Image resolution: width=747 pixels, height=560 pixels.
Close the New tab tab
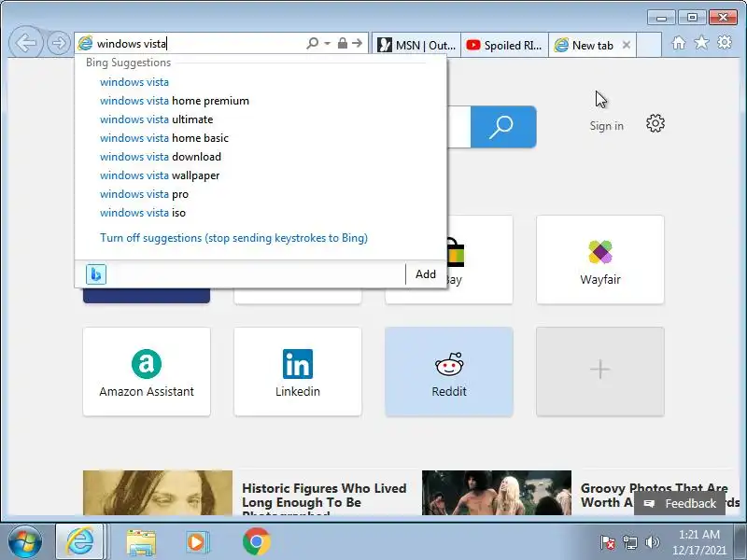pos(627,45)
